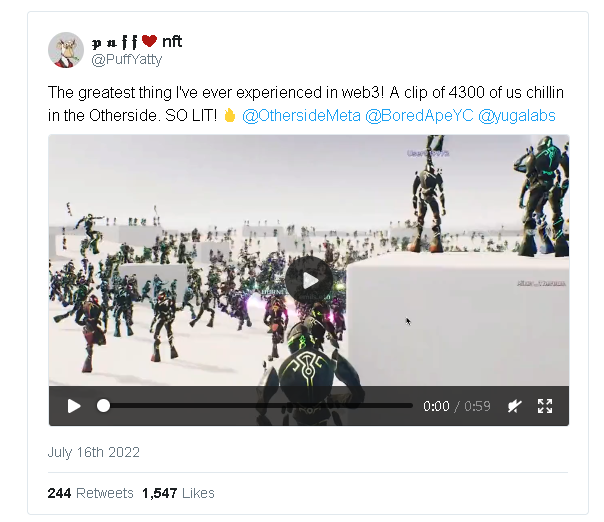
Task: Click the puff nft display name
Action: tap(137, 42)
